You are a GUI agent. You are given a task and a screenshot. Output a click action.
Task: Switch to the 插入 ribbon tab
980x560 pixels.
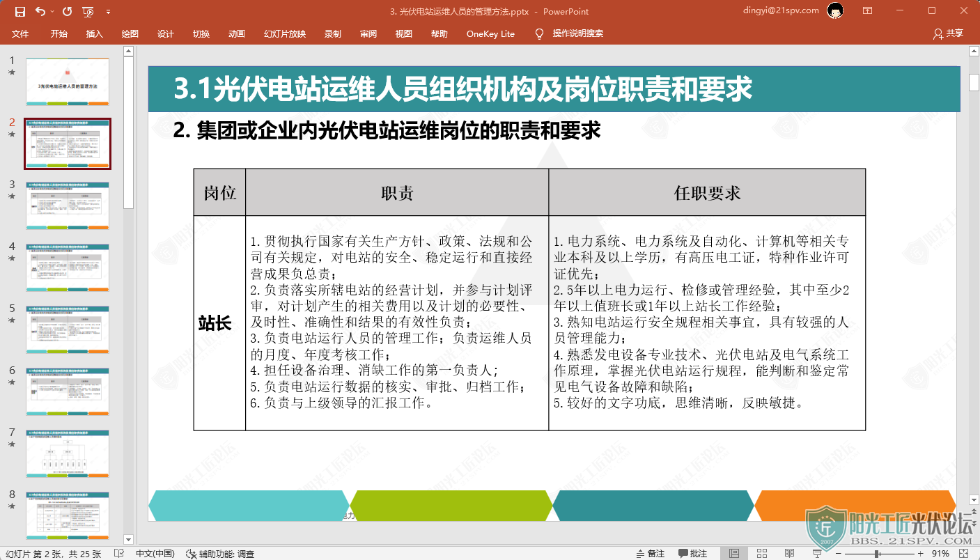pyautogui.click(x=95, y=33)
